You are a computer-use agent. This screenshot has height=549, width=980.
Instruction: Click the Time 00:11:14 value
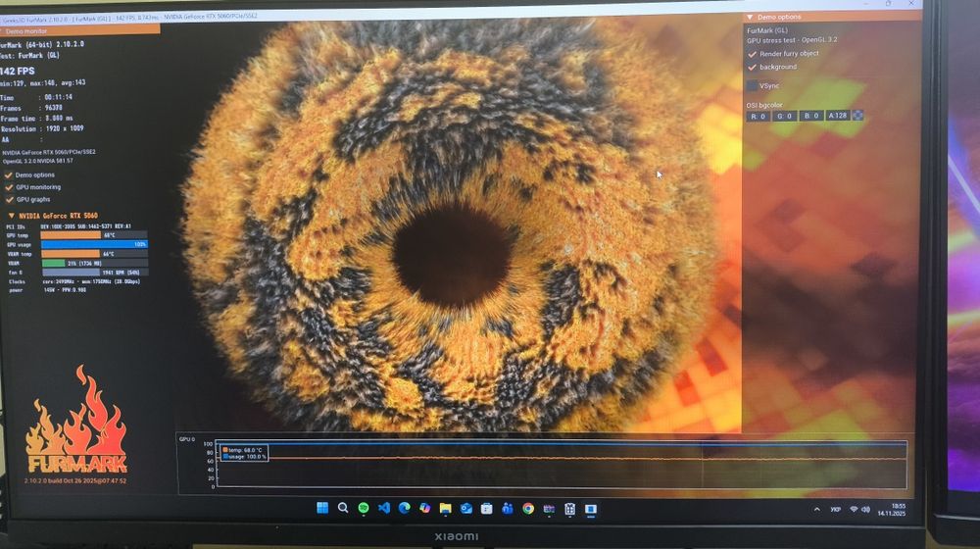[58, 97]
